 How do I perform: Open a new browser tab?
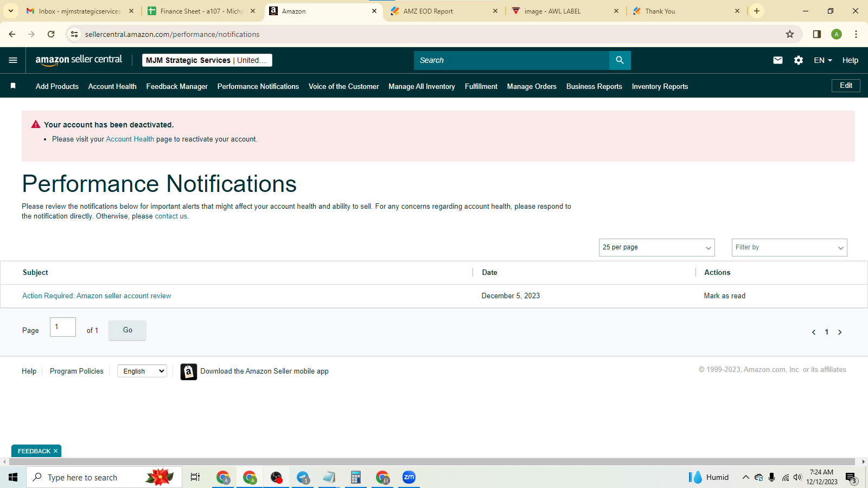tap(756, 11)
